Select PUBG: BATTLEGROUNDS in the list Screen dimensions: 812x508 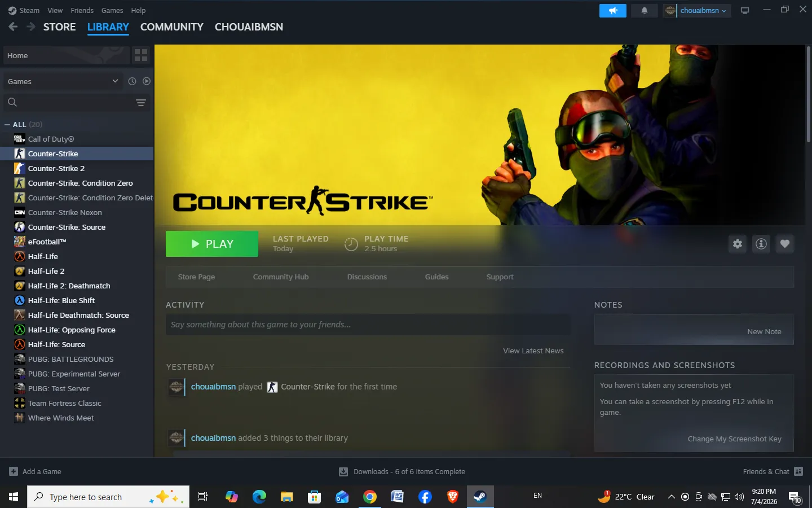coord(77,359)
